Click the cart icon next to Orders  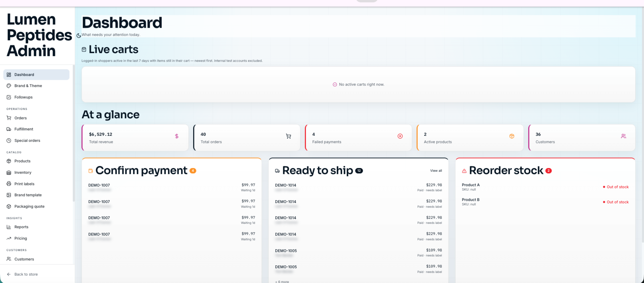click(x=9, y=118)
